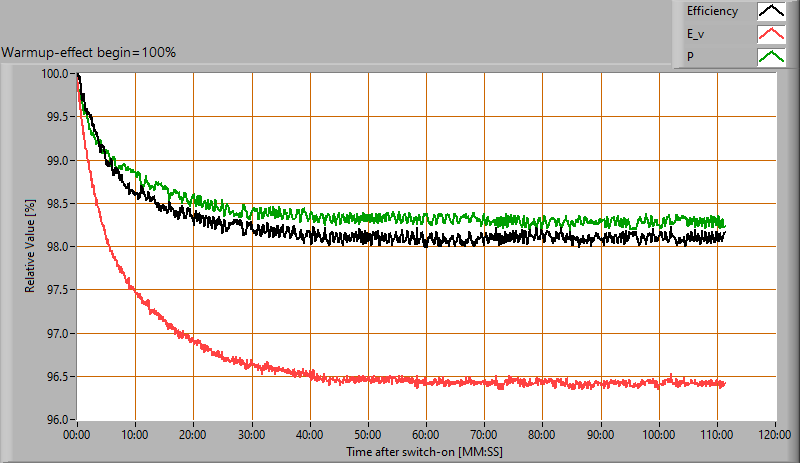800x463 pixels.
Task: Click the 'Warmup-effect begin=100%' text
Action: coord(89,52)
